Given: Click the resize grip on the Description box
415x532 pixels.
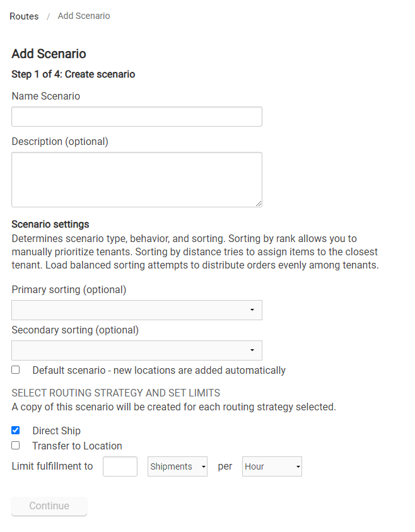Looking at the screenshot, I should [x=259, y=202].
